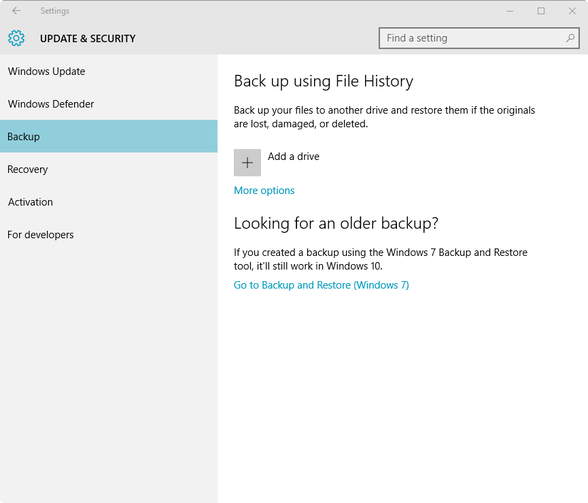Click the Looking for an older backup? heading
The image size is (588, 503).
(x=336, y=224)
